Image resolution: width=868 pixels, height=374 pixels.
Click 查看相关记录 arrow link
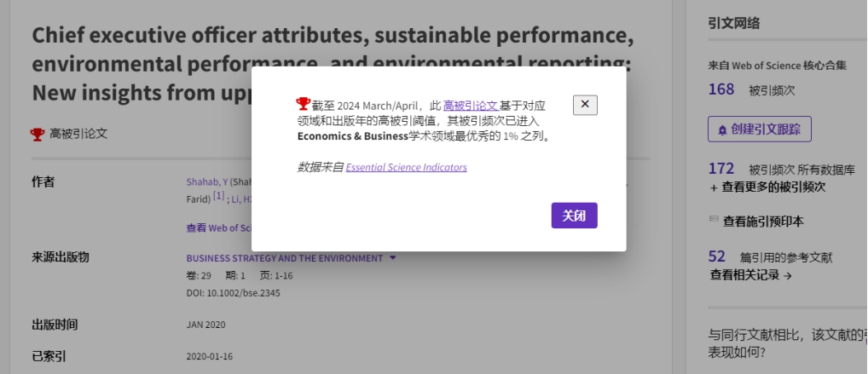751,275
